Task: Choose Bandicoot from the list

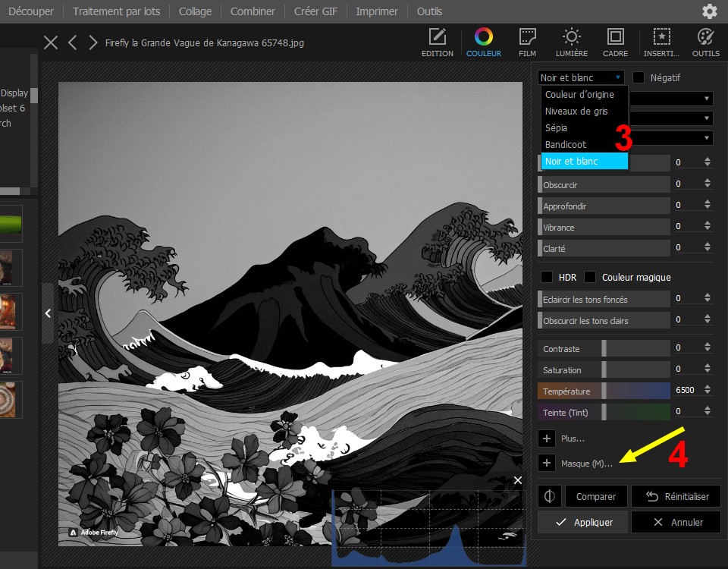Action: click(584, 144)
